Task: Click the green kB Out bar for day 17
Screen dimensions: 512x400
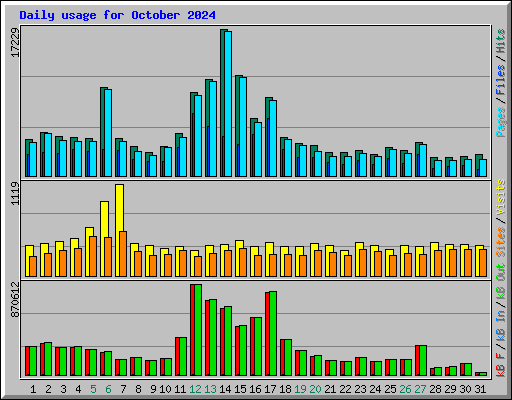Action: (273, 334)
